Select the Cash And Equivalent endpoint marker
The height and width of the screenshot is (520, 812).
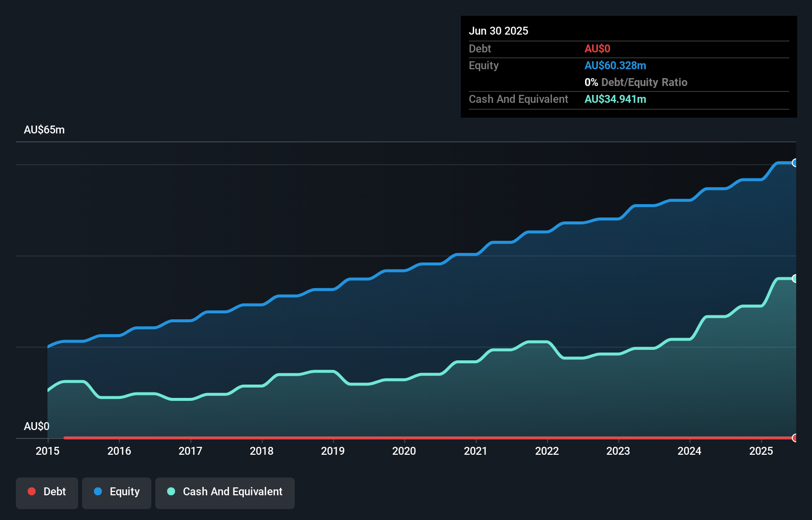click(795, 278)
